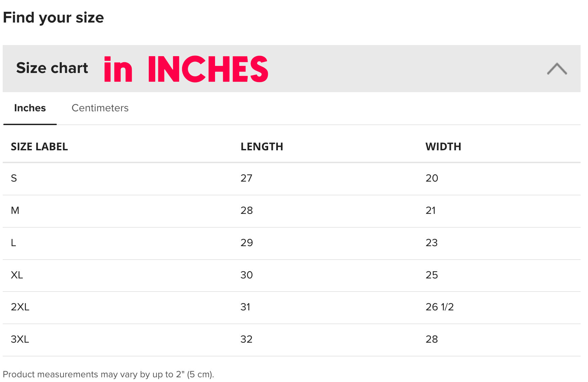This screenshot has height=382, width=588.
Task: Select the S size row label
Action: (14, 178)
